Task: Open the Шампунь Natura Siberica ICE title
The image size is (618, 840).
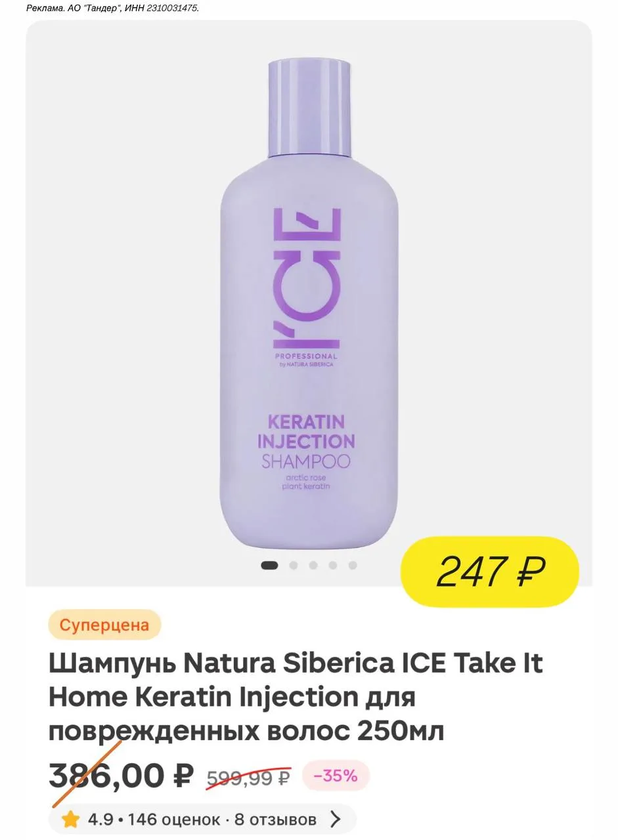Action: [x=296, y=697]
